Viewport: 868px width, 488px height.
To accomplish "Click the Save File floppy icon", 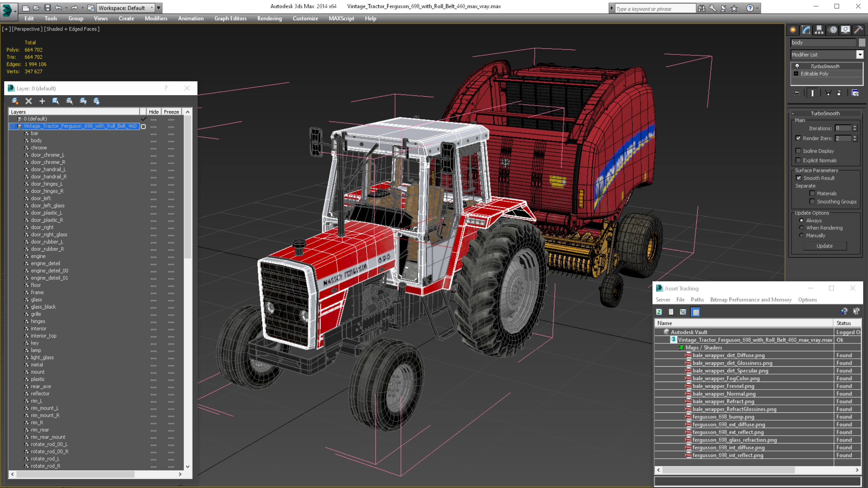I will (x=48, y=8).
